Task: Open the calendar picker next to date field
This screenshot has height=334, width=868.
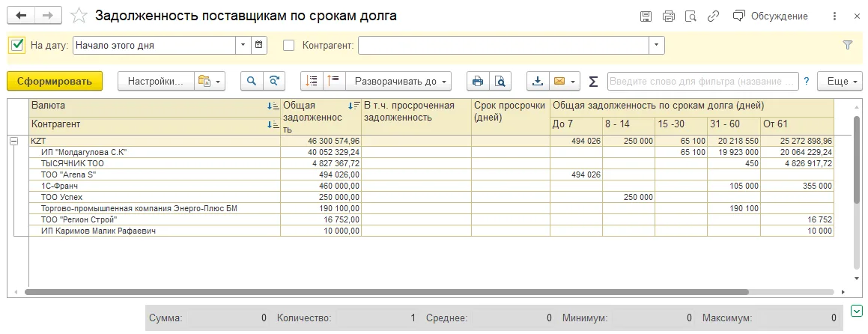Action: pyautogui.click(x=259, y=46)
